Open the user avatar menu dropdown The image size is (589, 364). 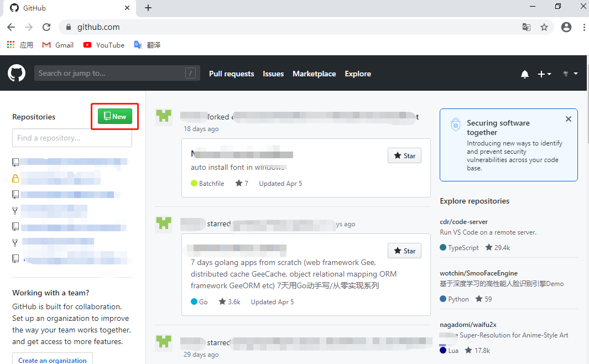570,74
